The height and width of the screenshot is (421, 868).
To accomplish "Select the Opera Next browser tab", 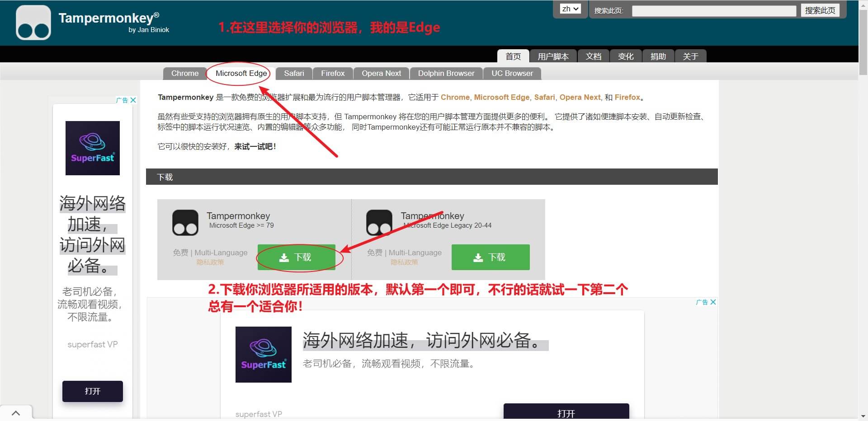I will [381, 73].
